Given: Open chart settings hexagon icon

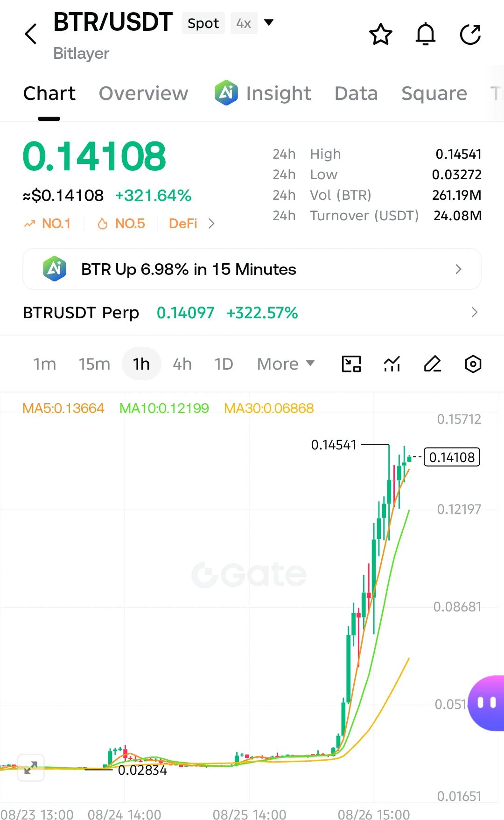Looking at the screenshot, I should (473, 364).
